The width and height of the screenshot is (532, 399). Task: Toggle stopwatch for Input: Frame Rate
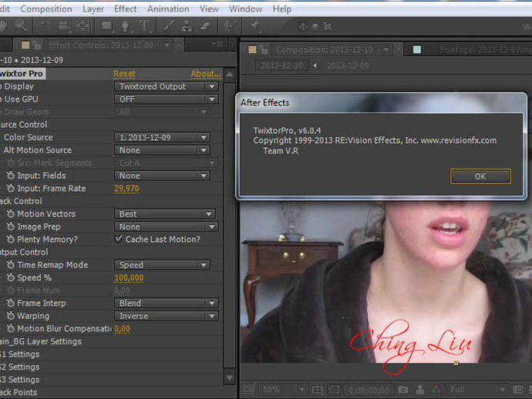click(x=11, y=188)
